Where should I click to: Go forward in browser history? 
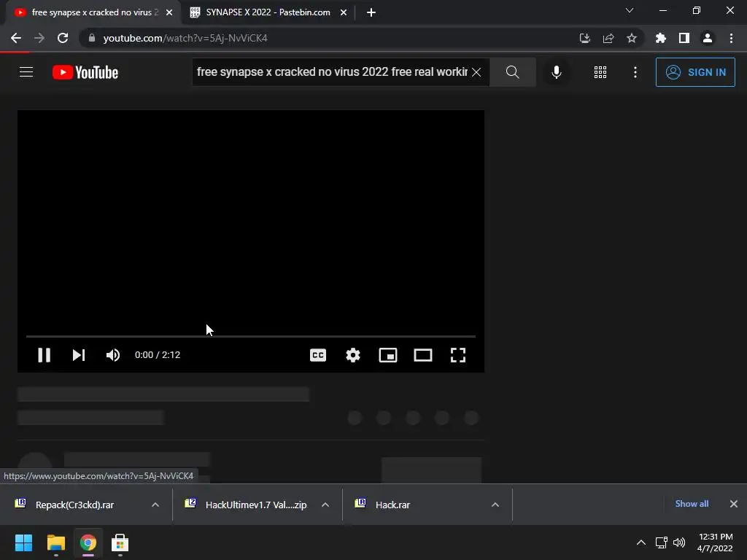[39, 38]
